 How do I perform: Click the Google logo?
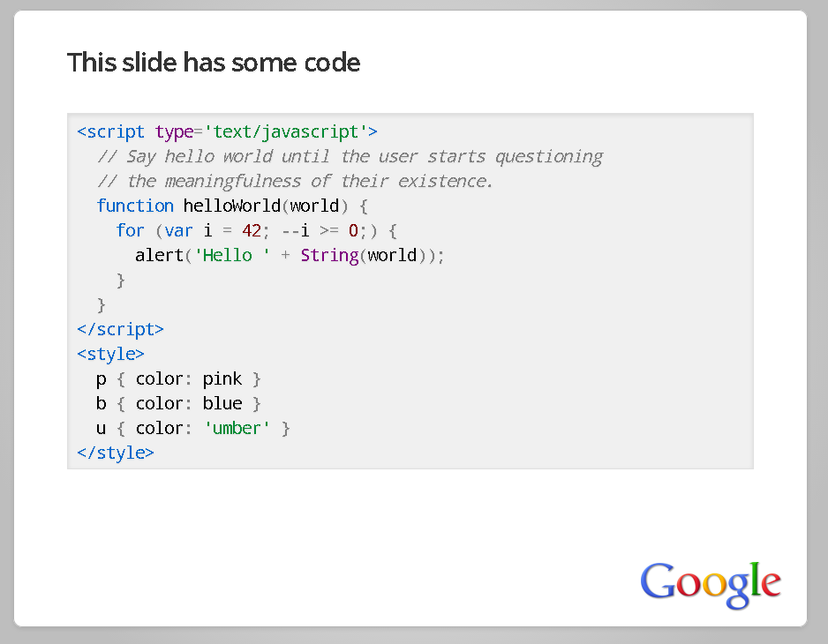(711, 585)
